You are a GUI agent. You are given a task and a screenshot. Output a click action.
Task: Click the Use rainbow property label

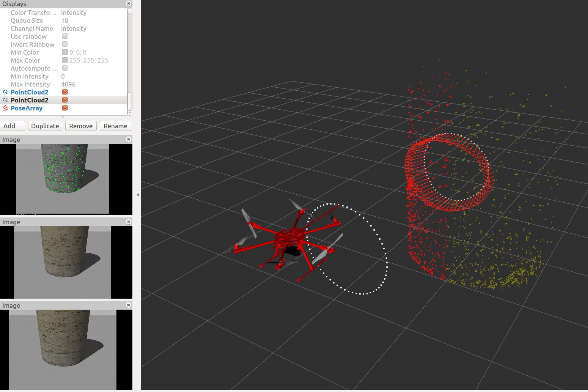coord(28,36)
